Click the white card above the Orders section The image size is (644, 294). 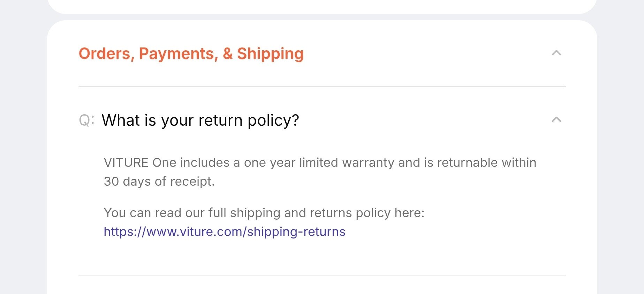click(x=321, y=6)
